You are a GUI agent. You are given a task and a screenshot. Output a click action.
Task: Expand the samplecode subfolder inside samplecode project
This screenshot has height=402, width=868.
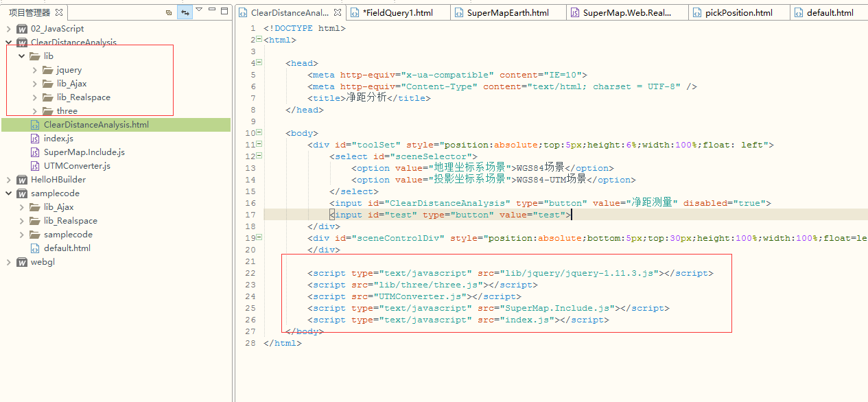pos(21,235)
